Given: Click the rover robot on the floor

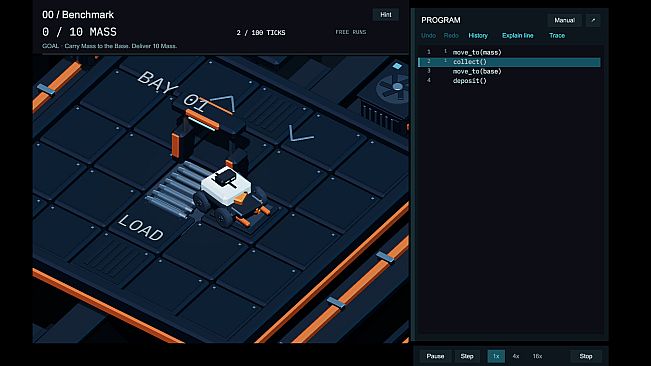Looking at the screenshot, I should [x=231, y=195].
